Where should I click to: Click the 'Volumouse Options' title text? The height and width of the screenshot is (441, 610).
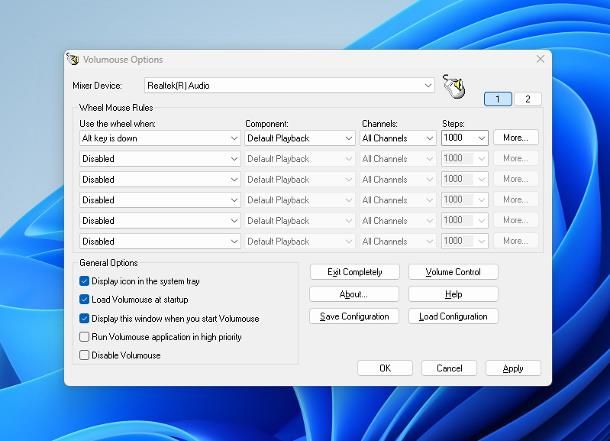point(123,60)
